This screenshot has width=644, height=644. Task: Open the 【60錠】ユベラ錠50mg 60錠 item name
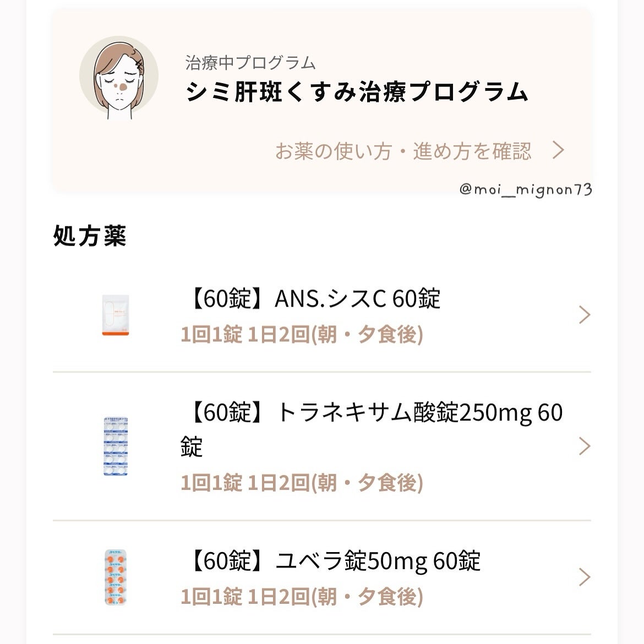point(330,561)
